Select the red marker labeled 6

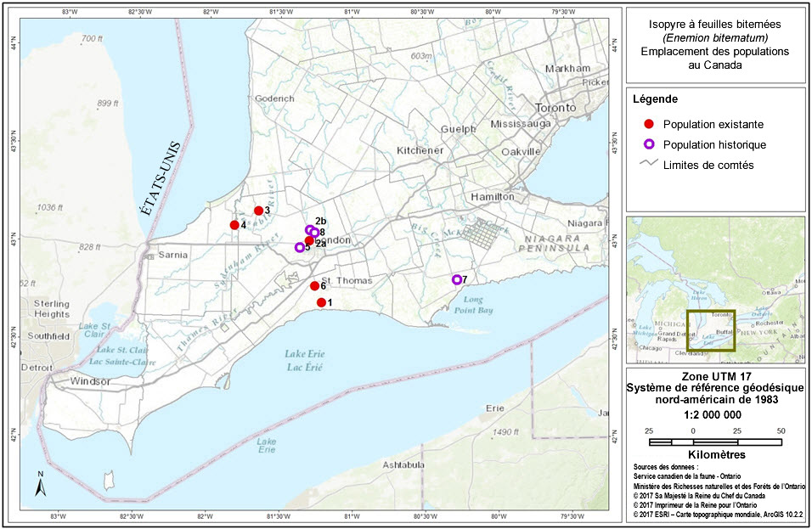coord(314,286)
